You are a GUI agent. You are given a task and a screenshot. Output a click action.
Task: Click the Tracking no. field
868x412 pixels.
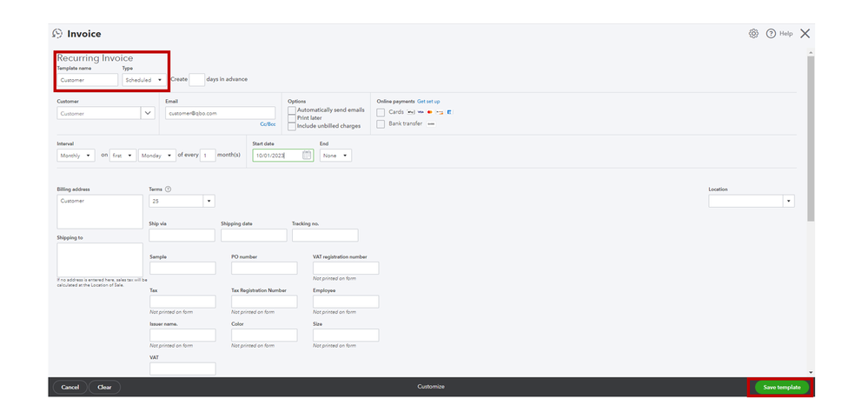click(325, 236)
